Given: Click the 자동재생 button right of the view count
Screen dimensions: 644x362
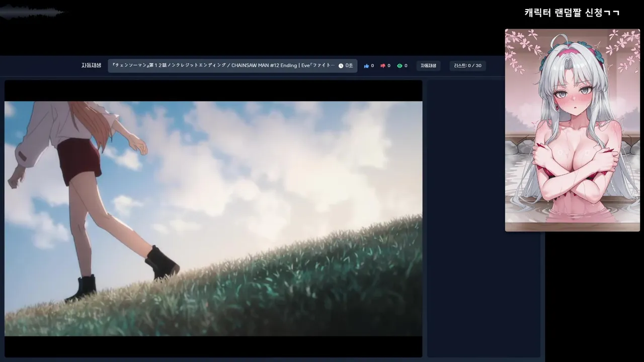Looking at the screenshot, I should pos(428,66).
